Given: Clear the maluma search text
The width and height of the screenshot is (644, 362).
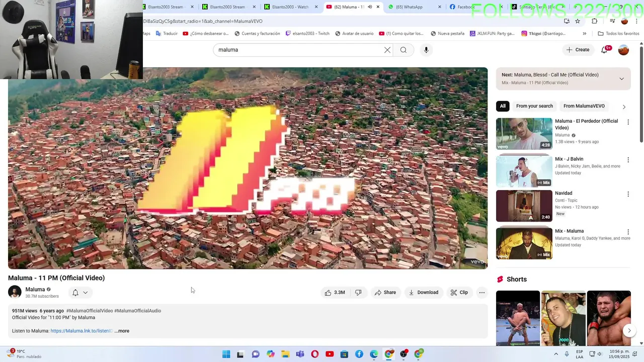Looking at the screenshot, I should click(387, 50).
